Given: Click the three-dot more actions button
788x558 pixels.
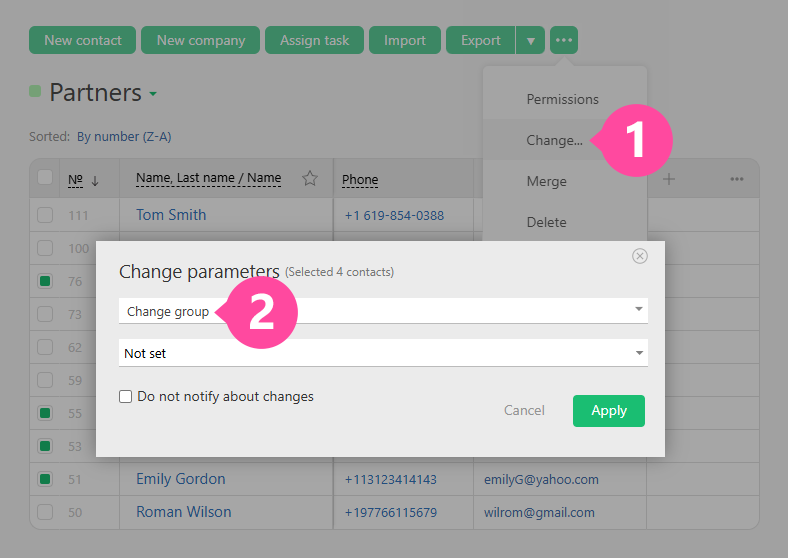Looking at the screenshot, I should [x=564, y=40].
